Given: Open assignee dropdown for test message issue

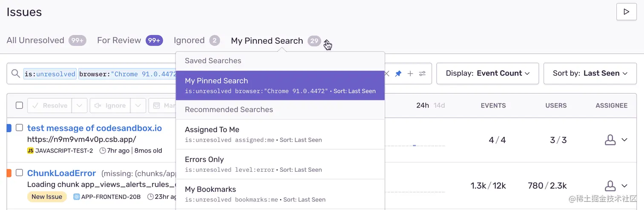Looking at the screenshot, I should pyautogui.click(x=624, y=140).
